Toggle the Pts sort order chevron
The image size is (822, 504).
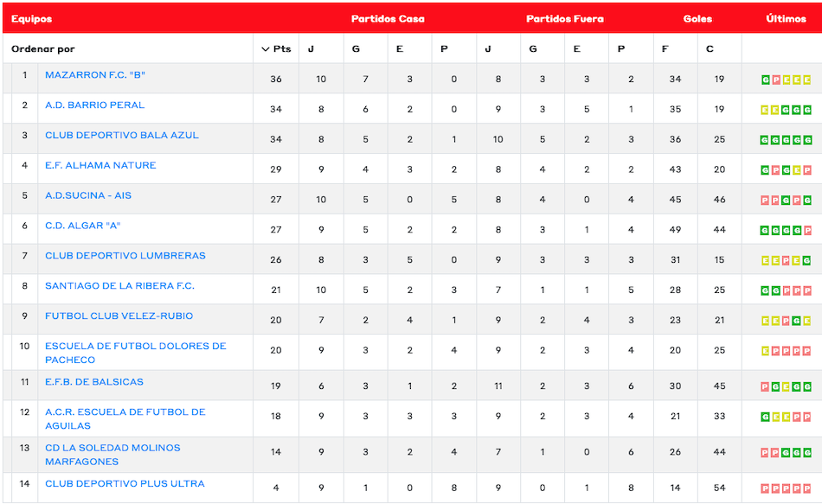(x=266, y=49)
